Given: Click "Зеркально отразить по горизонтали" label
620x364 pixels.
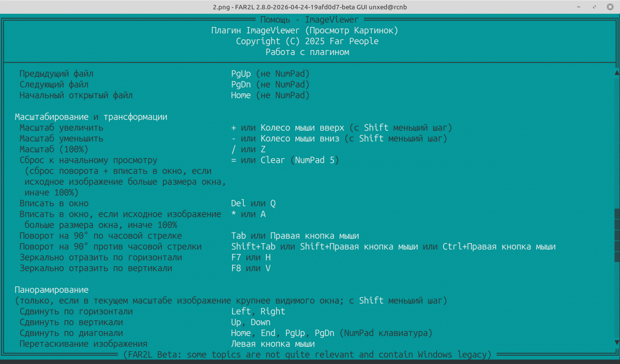Looking at the screenshot, I should (101, 258).
